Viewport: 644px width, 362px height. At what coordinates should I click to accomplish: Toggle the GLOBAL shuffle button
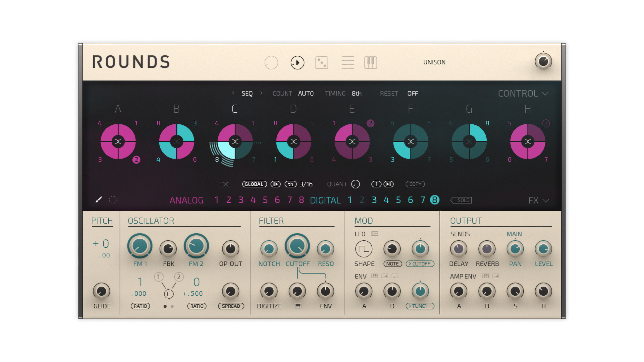[254, 184]
